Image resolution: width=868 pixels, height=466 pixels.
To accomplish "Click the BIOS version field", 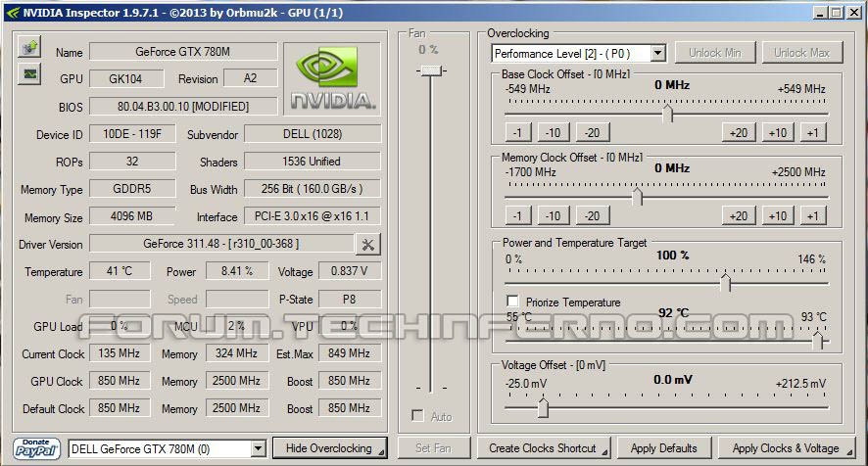I will pyautogui.click(x=183, y=107).
